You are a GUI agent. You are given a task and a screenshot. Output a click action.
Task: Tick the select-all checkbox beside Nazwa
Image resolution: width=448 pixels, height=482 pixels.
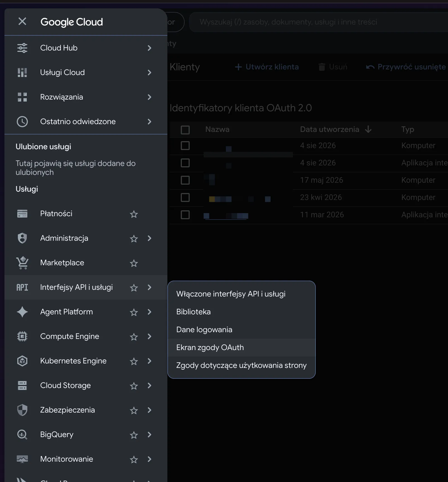tap(185, 130)
